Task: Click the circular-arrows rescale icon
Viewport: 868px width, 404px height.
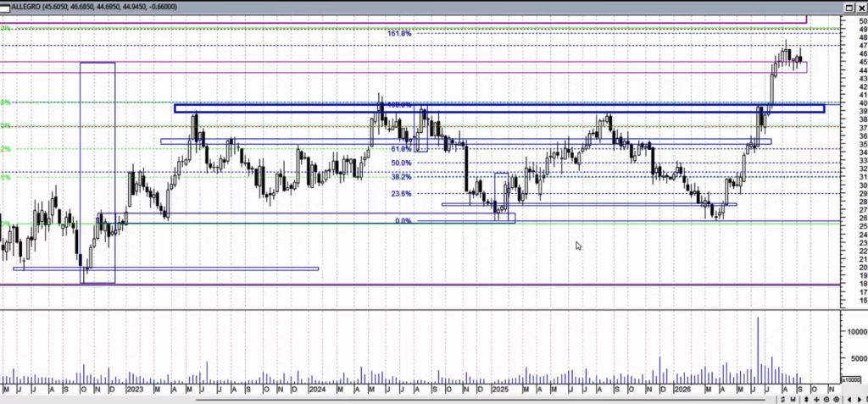Action: click(782, 400)
